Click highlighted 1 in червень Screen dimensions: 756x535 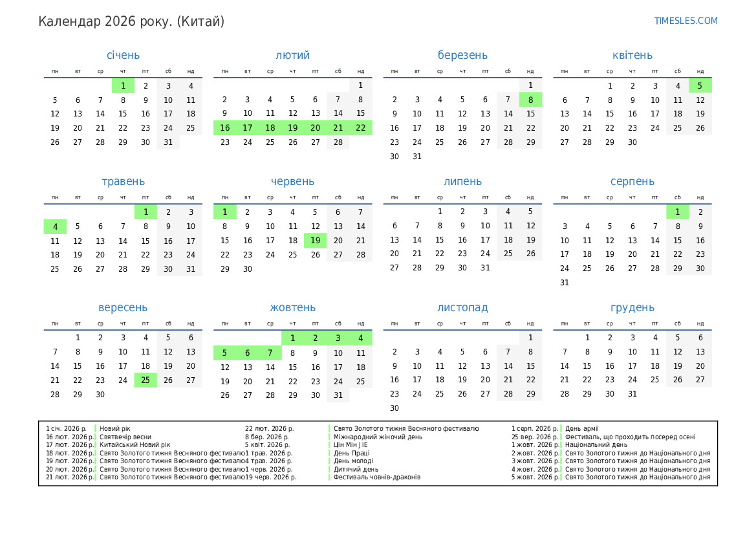point(224,212)
